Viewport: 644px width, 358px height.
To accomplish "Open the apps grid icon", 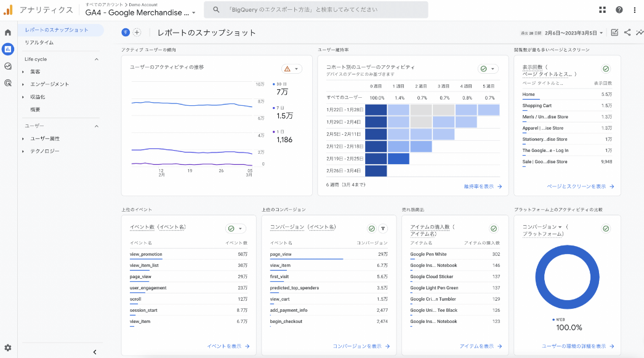I will point(603,10).
